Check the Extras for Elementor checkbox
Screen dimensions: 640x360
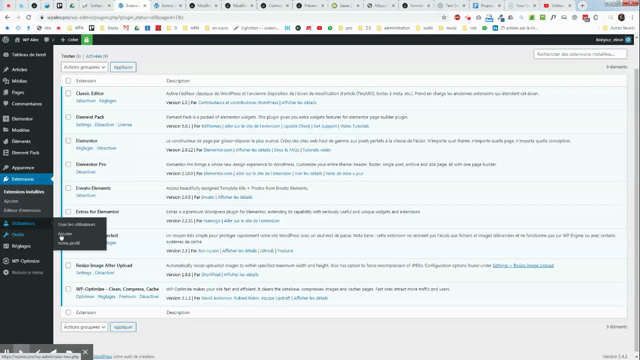pyautogui.click(x=68, y=212)
